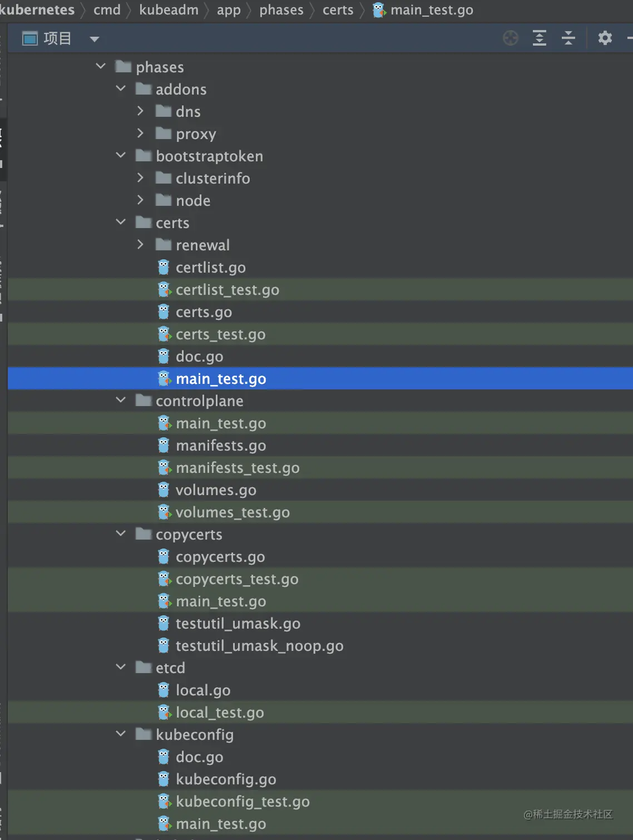633x840 pixels.
Task: Expand the node folder chevron
Action: click(x=141, y=200)
